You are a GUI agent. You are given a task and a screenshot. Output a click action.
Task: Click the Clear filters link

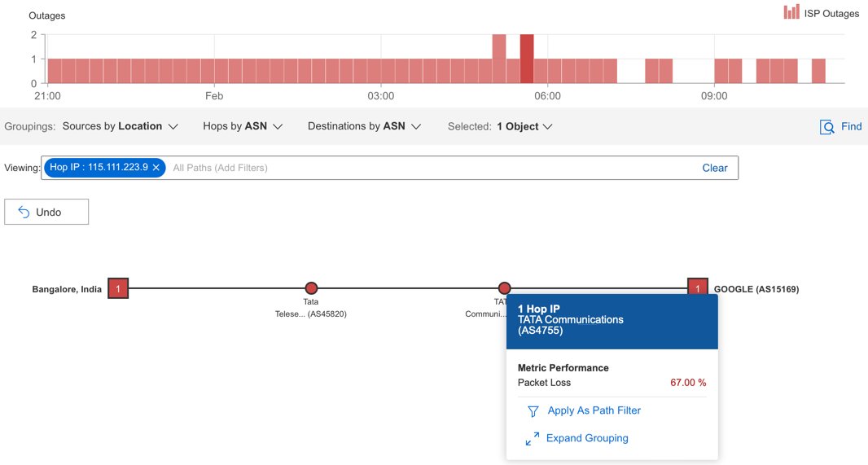point(715,168)
